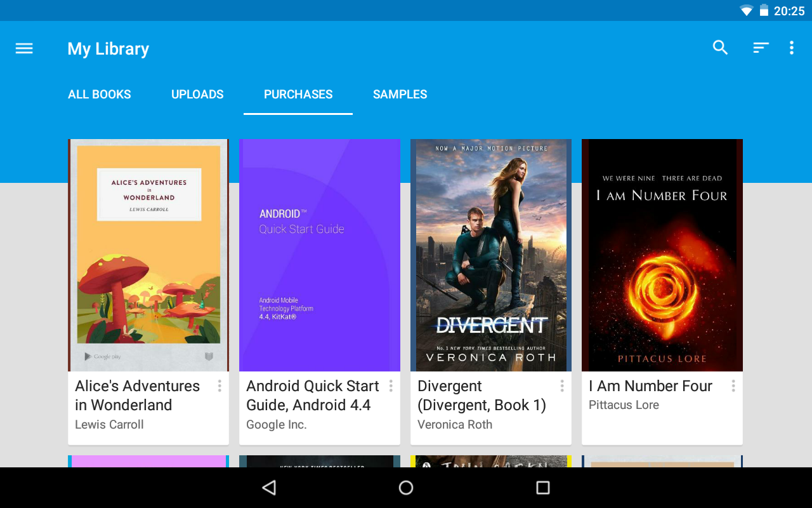The image size is (812, 508).
Task: Check the Wi-Fi status icon
Action: click(x=746, y=11)
